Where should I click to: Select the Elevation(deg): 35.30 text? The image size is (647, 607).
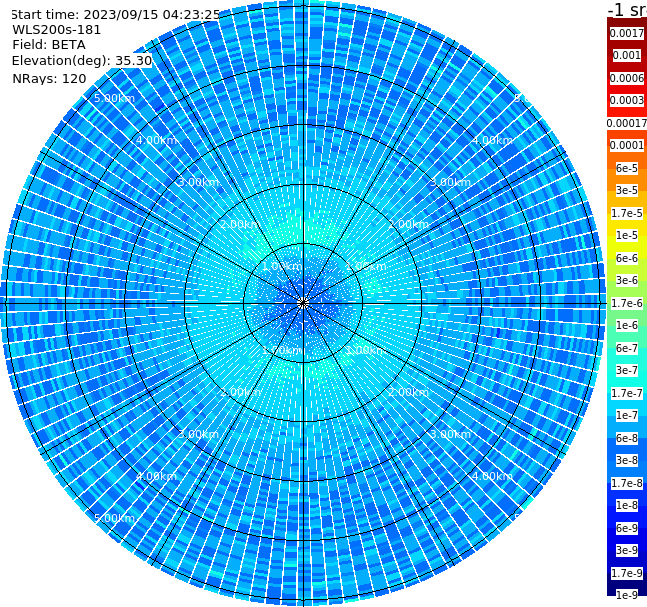(x=82, y=61)
